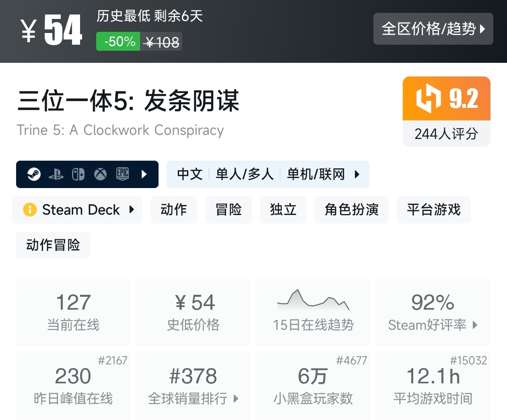The image size is (507, 420).
Task: Select the 动作 genre tag
Action: [x=174, y=210]
